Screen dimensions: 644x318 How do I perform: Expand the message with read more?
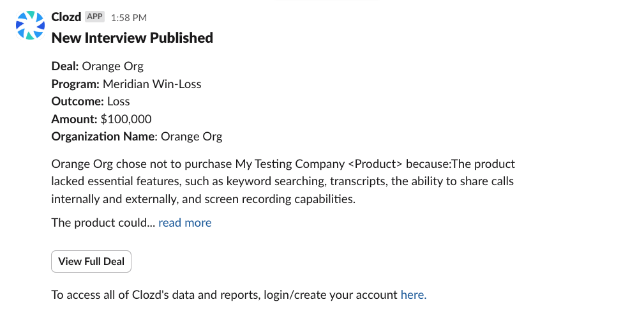(184, 222)
